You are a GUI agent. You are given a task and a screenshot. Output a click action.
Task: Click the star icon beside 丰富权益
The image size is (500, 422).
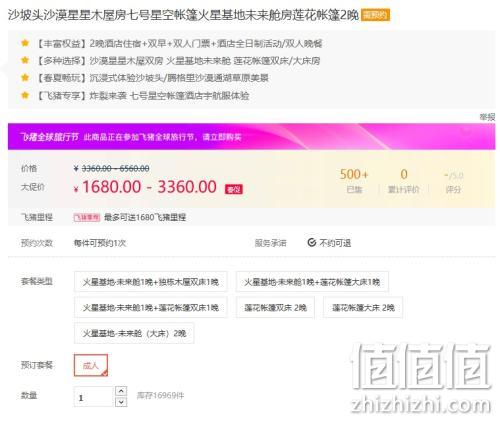[x=25, y=43]
